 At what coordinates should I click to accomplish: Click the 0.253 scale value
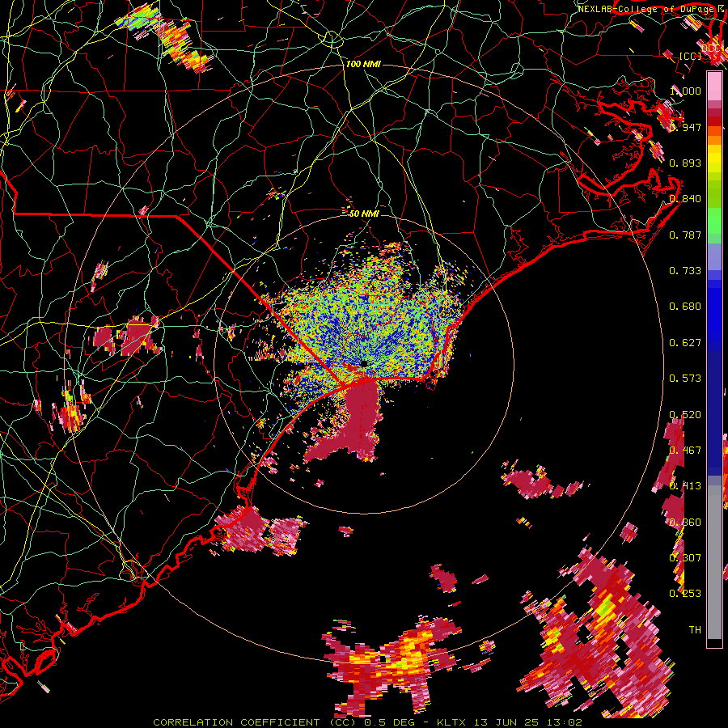[685, 594]
